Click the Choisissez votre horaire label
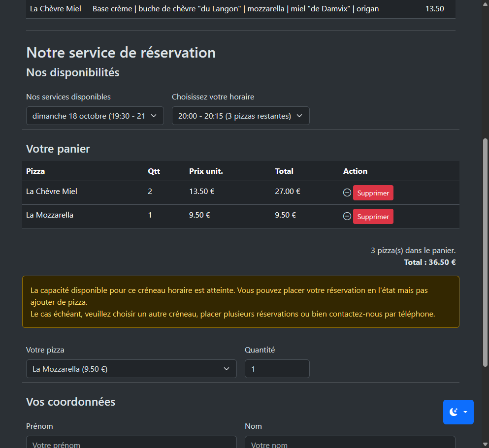489x448 pixels. (x=213, y=97)
